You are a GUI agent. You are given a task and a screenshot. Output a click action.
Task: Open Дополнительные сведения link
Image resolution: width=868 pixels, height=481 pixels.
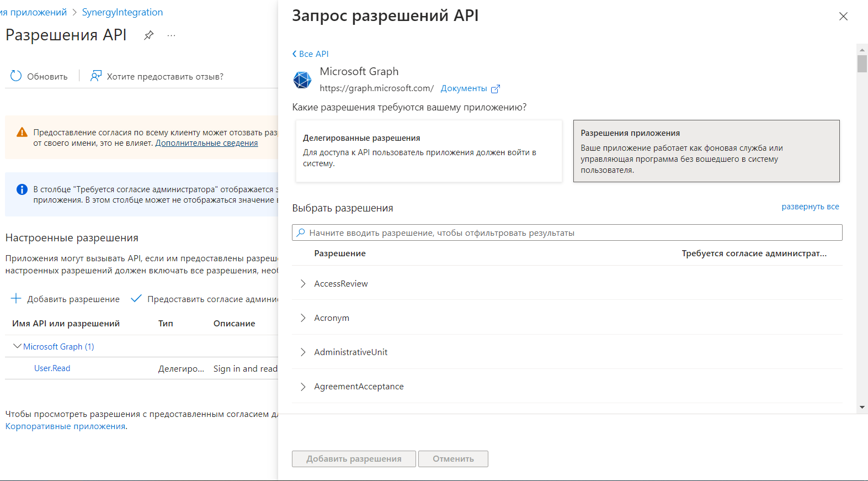tap(206, 143)
